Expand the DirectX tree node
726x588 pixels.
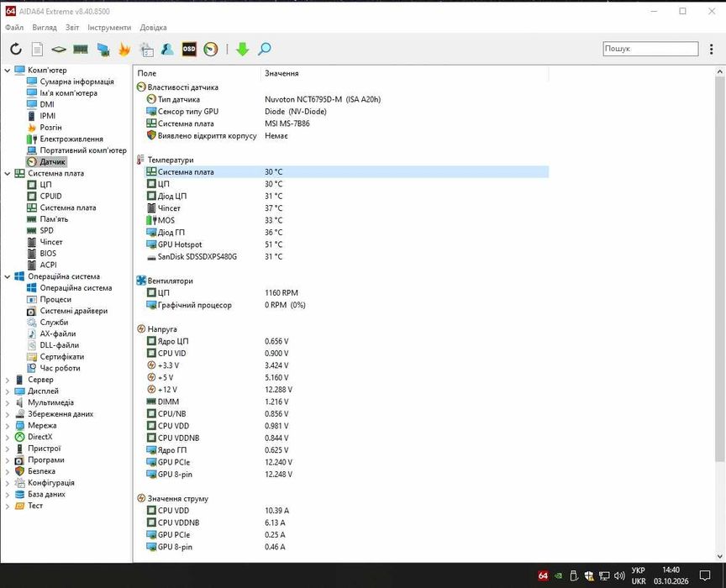pyautogui.click(x=8, y=438)
